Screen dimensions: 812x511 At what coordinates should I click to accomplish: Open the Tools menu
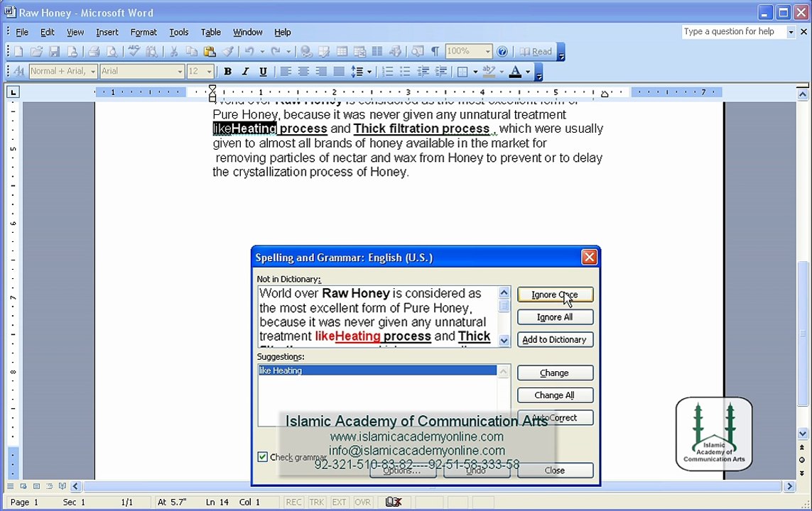click(178, 32)
